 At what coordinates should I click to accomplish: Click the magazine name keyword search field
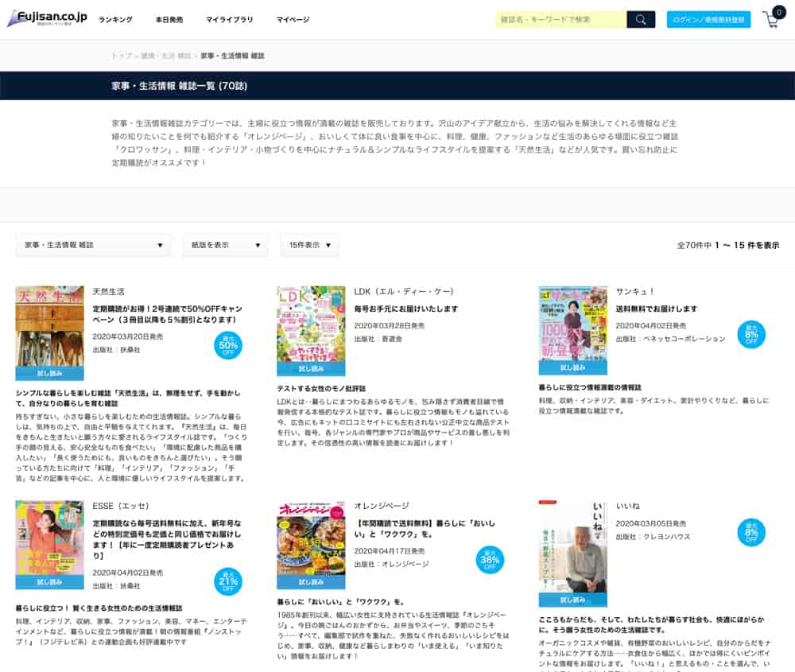click(x=561, y=19)
